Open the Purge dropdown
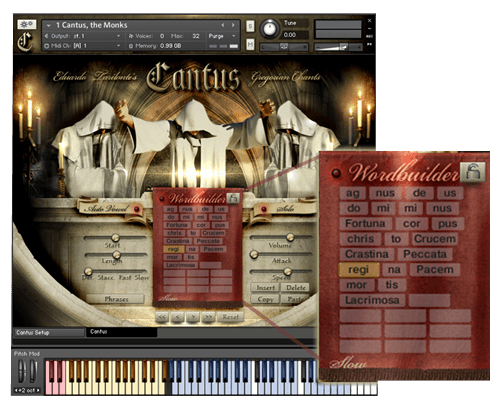This screenshot has width=500, height=414. click(x=222, y=36)
